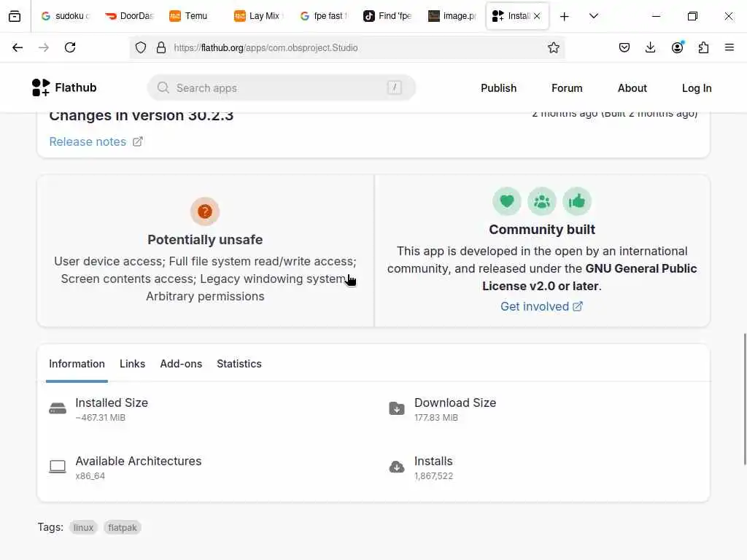
Task: Click the page vertical scrollbar
Action: click(x=745, y=399)
